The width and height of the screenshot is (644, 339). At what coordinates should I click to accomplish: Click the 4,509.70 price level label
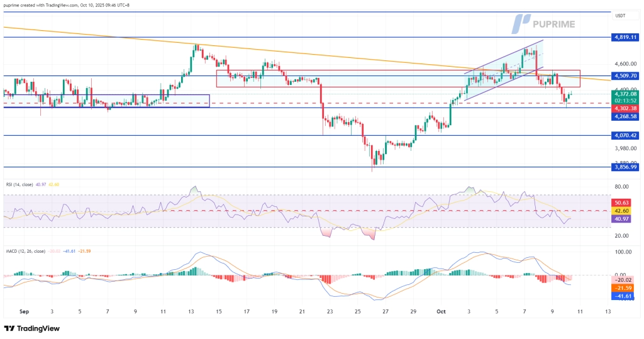[625, 75]
